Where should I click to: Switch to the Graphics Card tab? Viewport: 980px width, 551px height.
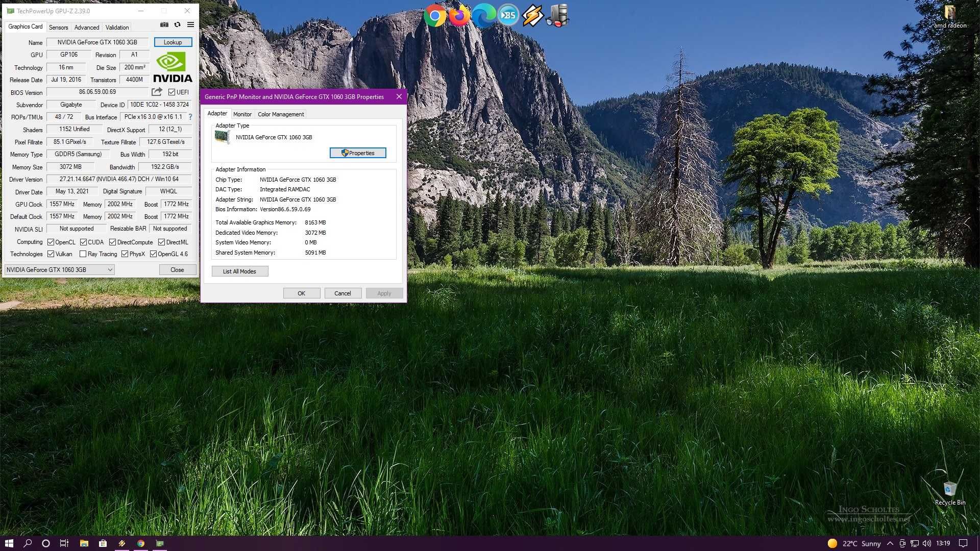click(25, 27)
